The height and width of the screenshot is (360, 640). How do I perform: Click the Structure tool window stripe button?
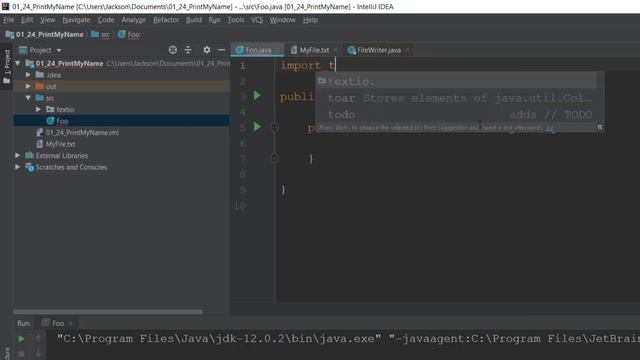click(x=7, y=353)
